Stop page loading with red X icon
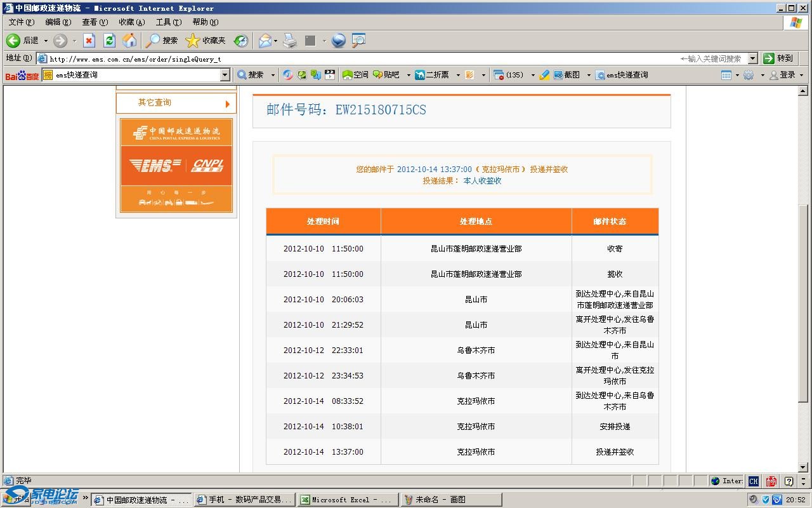The image size is (812, 508). pos(89,41)
